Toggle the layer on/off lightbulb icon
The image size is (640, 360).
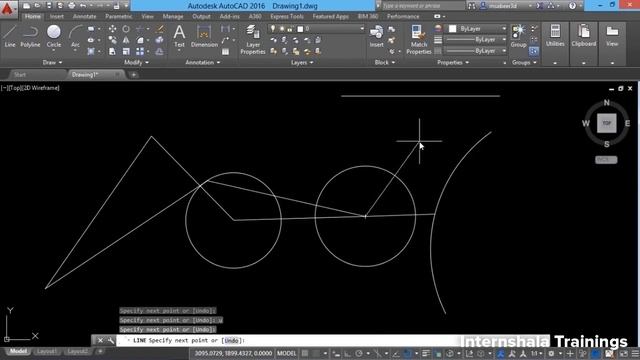[x=273, y=29]
